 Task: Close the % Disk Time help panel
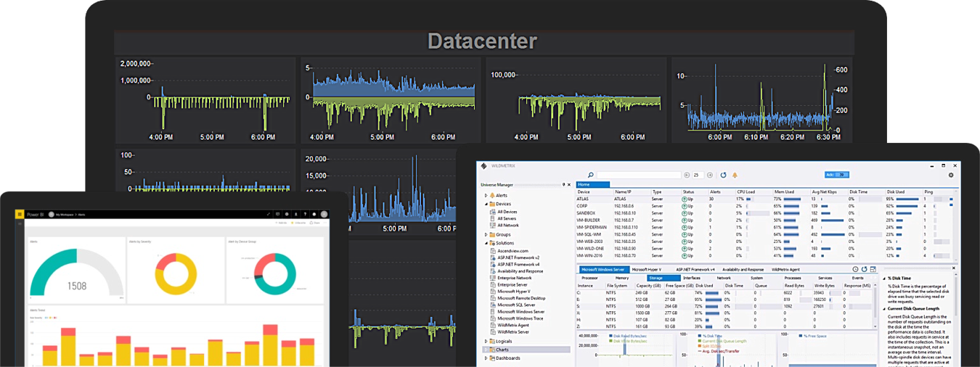pyautogui.click(x=954, y=268)
